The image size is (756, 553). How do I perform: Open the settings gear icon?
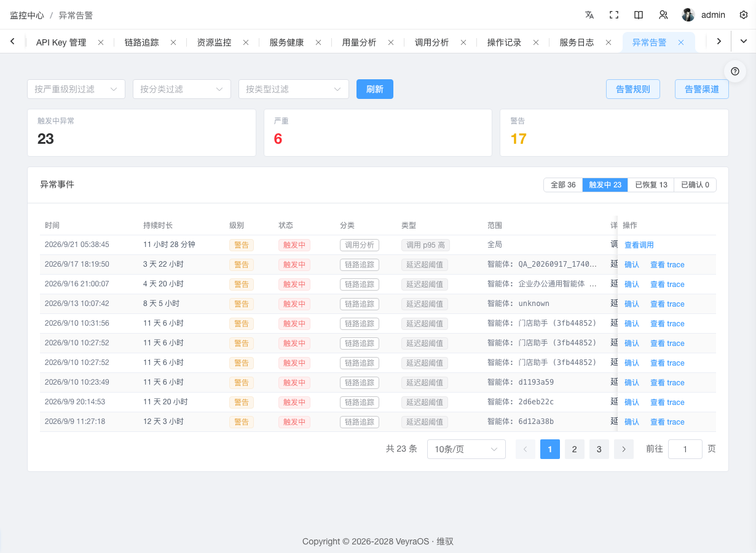click(x=744, y=15)
